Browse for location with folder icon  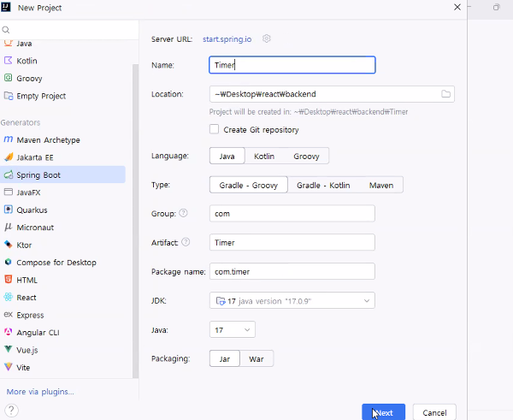point(445,94)
